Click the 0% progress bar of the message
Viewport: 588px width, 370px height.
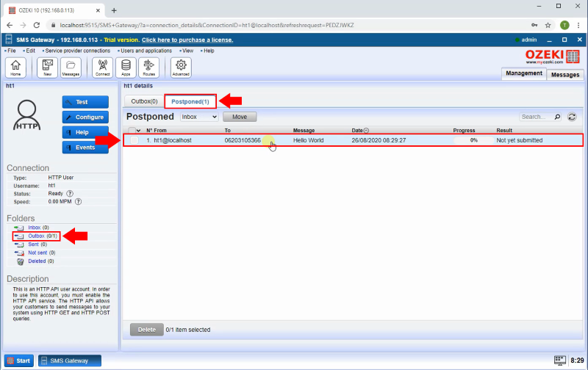point(473,140)
